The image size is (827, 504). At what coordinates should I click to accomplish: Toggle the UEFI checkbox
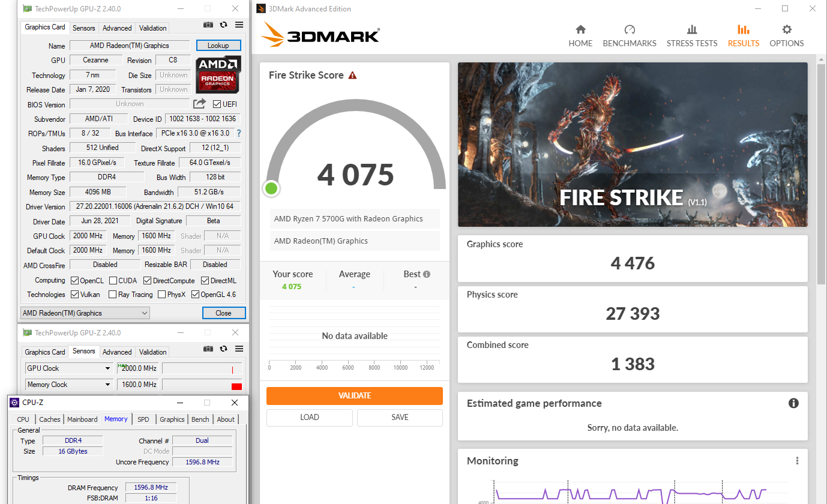(217, 104)
